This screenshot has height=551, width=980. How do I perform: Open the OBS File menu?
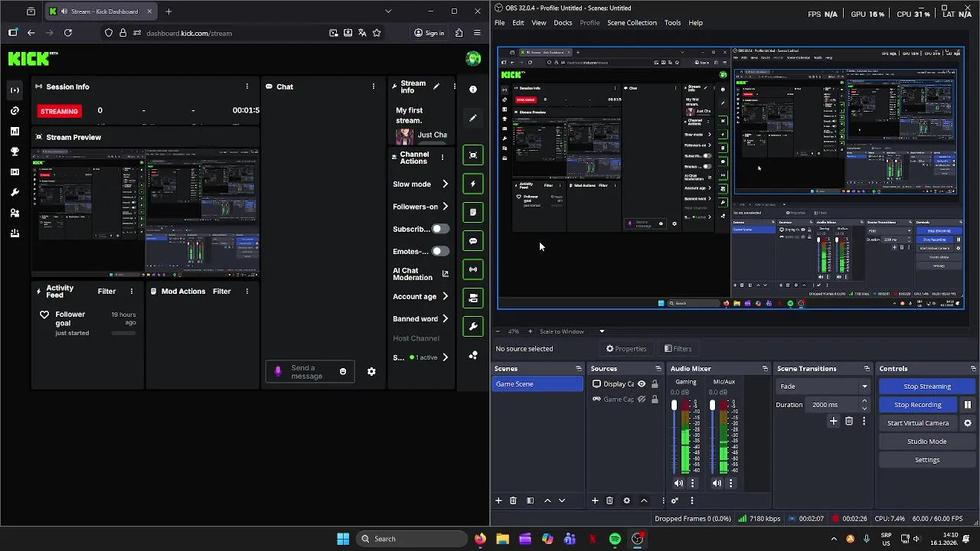pos(499,23)
